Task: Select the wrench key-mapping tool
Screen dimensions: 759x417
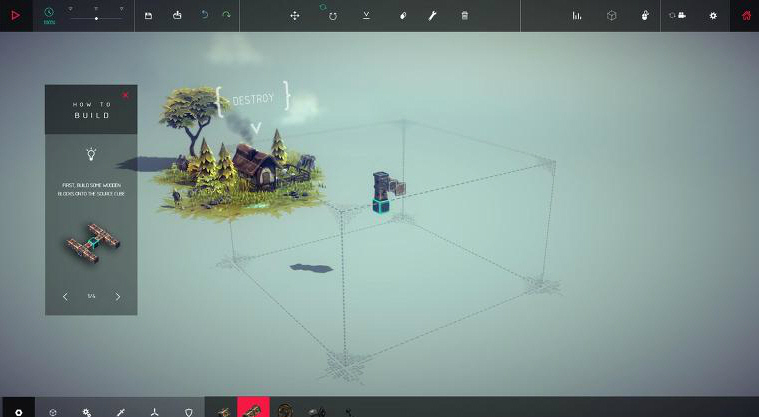Action: tap(433, 16)
